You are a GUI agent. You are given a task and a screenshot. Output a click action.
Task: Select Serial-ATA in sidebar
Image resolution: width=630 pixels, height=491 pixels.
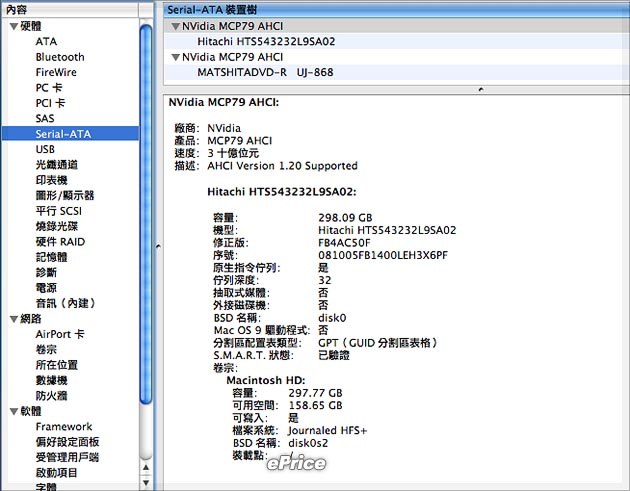click(70, 134)
